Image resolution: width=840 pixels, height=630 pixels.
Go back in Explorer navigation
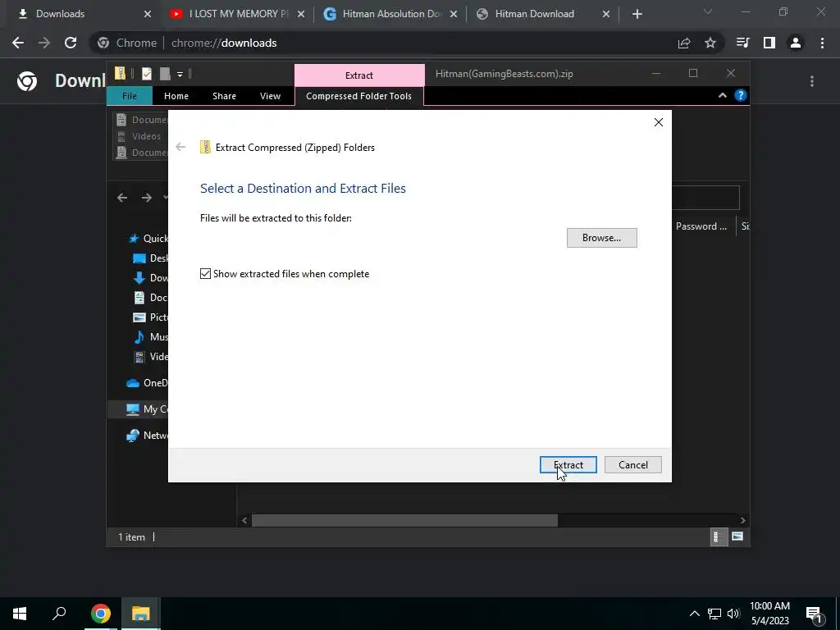pyautogui.click(x=122, y=198)
